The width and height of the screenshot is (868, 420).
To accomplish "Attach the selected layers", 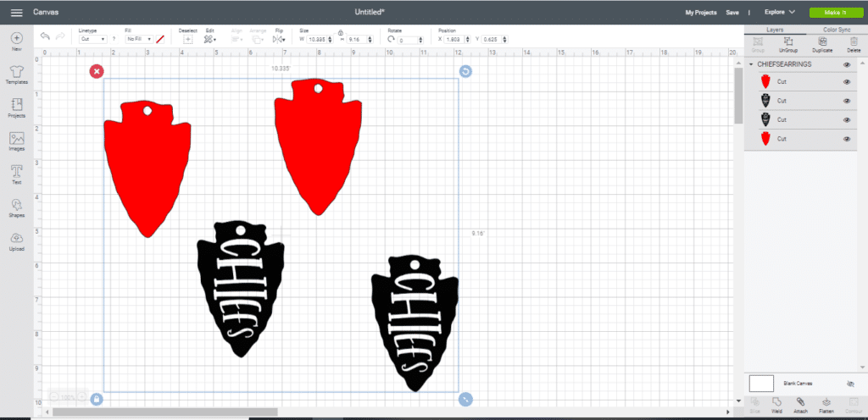I will (x=800, y=404).
